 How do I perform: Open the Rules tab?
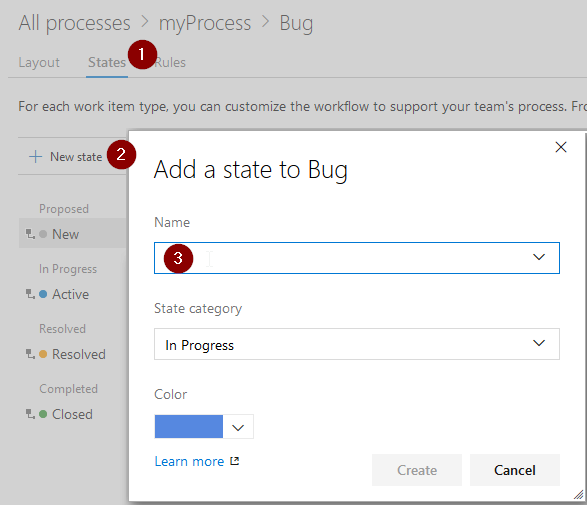click(x=170, y=62)
